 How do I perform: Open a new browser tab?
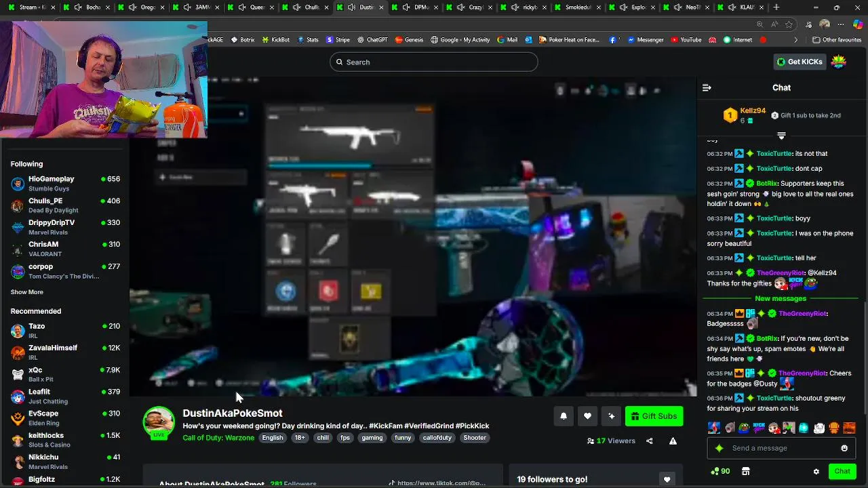pos(776,7)
